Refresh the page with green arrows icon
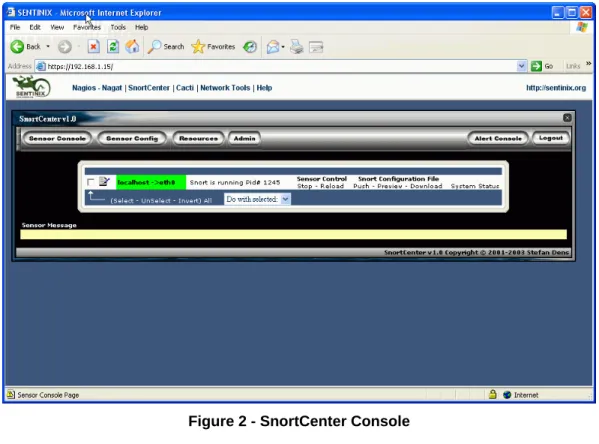 click(113, 47)
